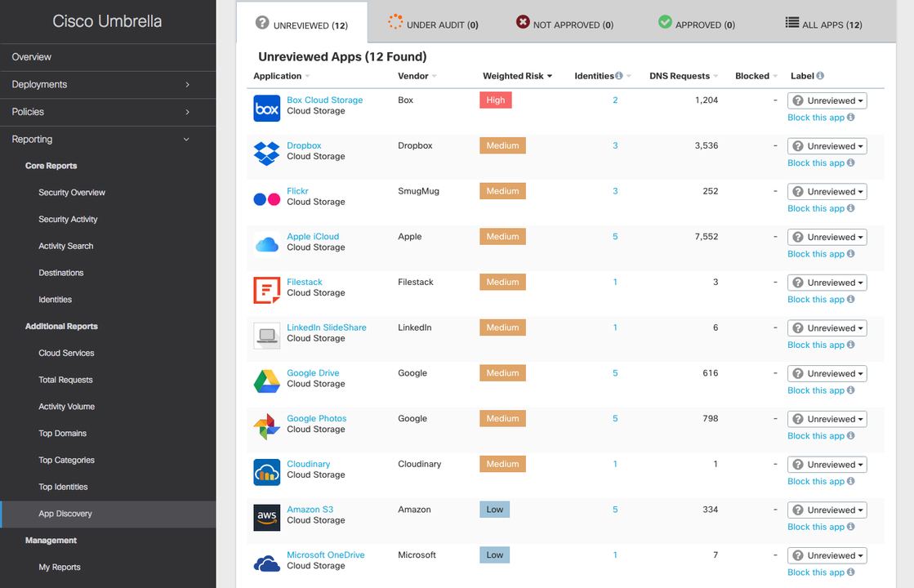Open identities count 3 for Flickr
Image resolution: width=914 pixels, height=588 pixels.
[x=615, y=190]
